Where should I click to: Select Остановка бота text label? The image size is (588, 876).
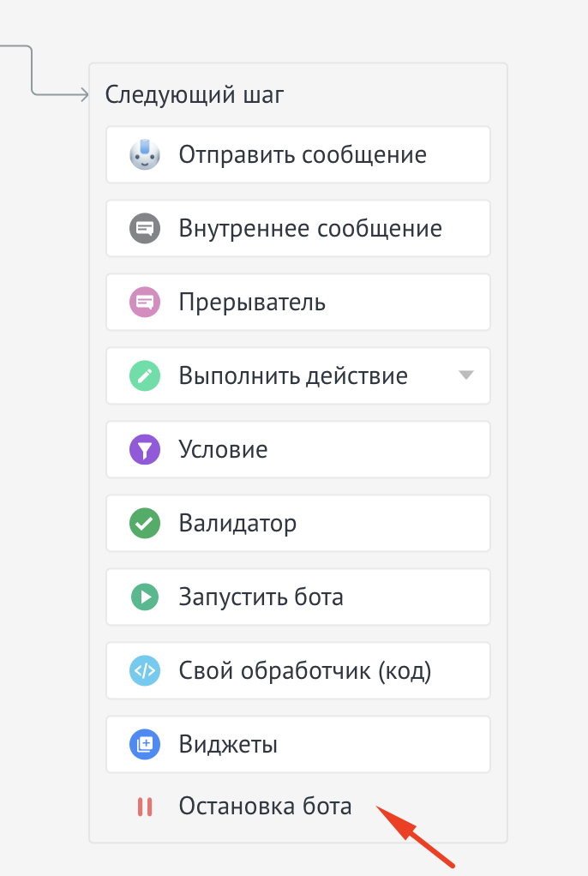[x=265, y=807]
